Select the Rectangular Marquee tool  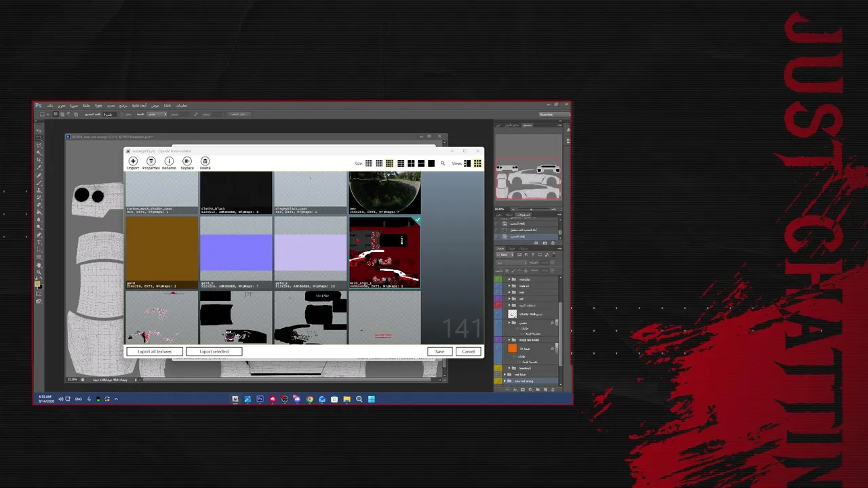click(39, 138)
